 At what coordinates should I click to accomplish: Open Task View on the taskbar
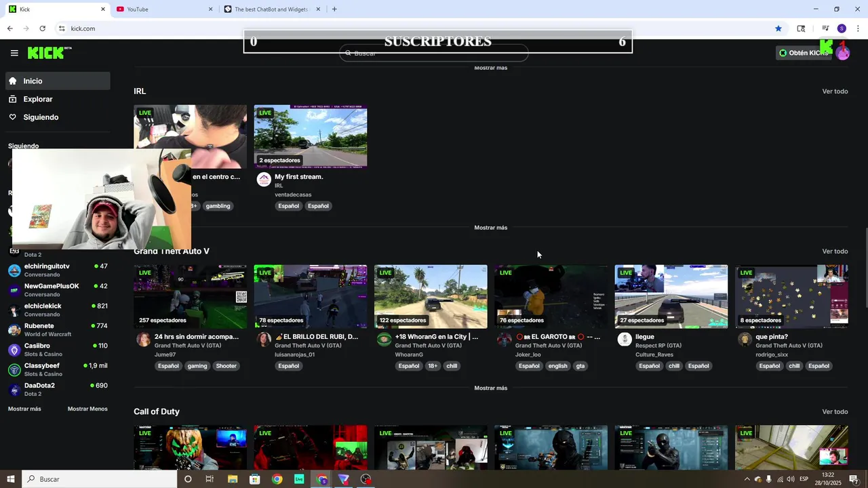210,479
